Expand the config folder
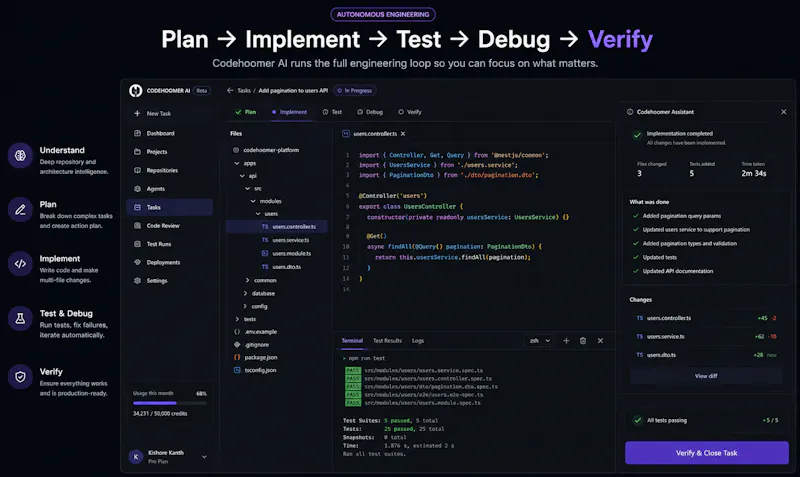The height and width of the screenshot is (477, 800). click(245, 306)
